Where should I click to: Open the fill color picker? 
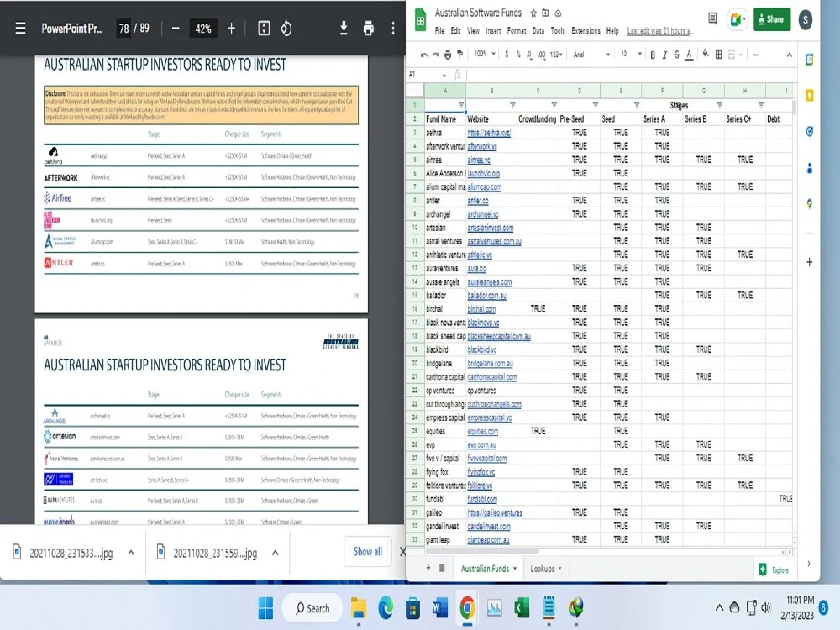tap(706, 54)
